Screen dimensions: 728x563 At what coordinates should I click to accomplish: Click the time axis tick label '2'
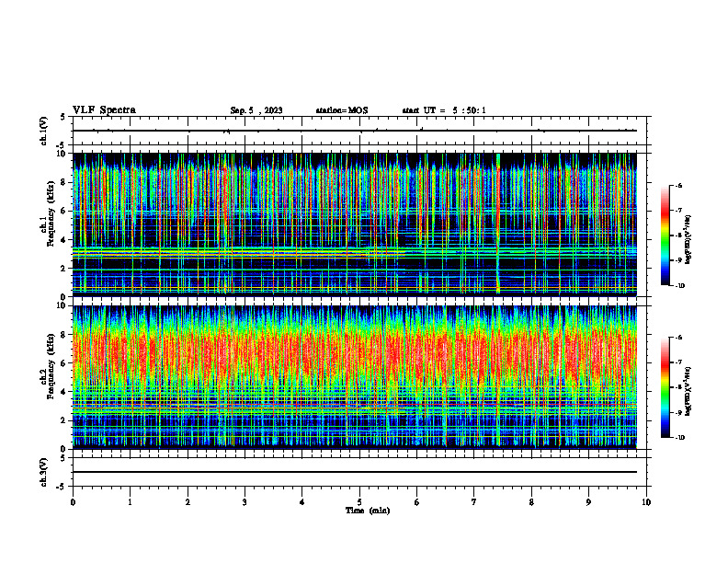tap(188, 502)
